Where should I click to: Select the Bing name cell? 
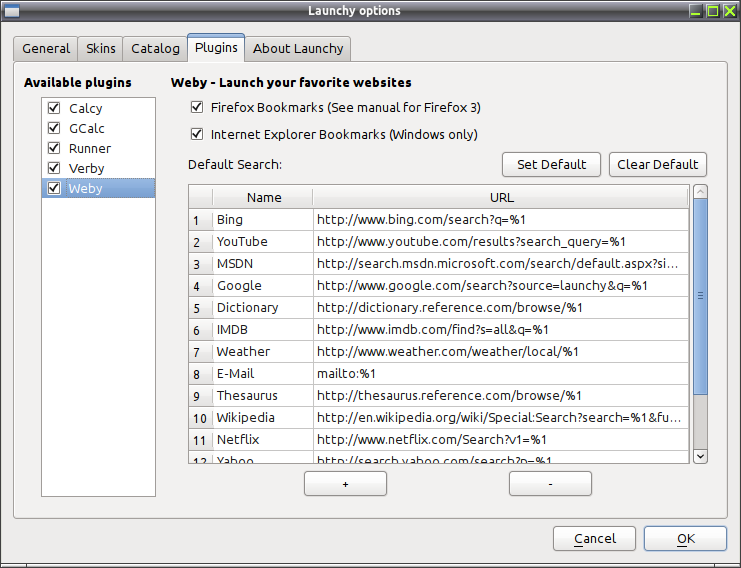click(263, 220)
